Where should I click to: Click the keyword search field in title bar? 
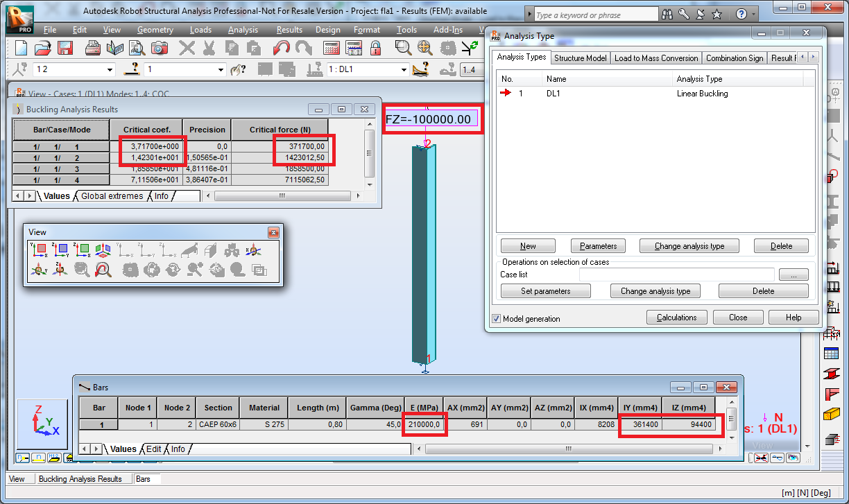[595, 15]
